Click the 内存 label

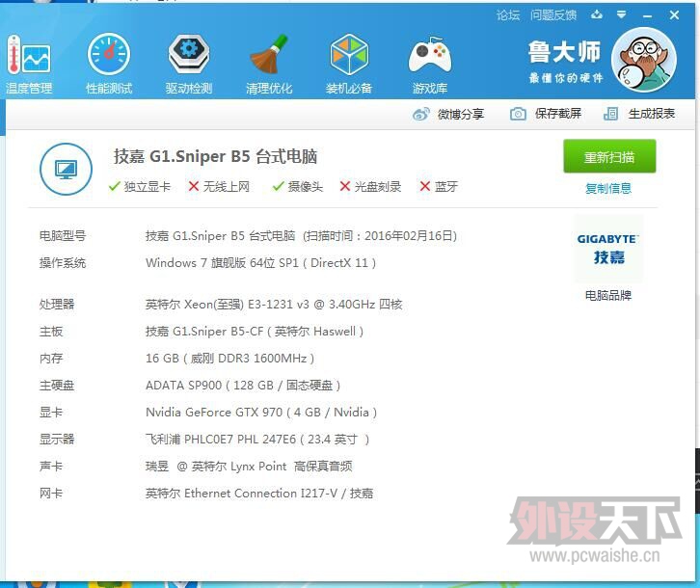click(x=51, y=359)
